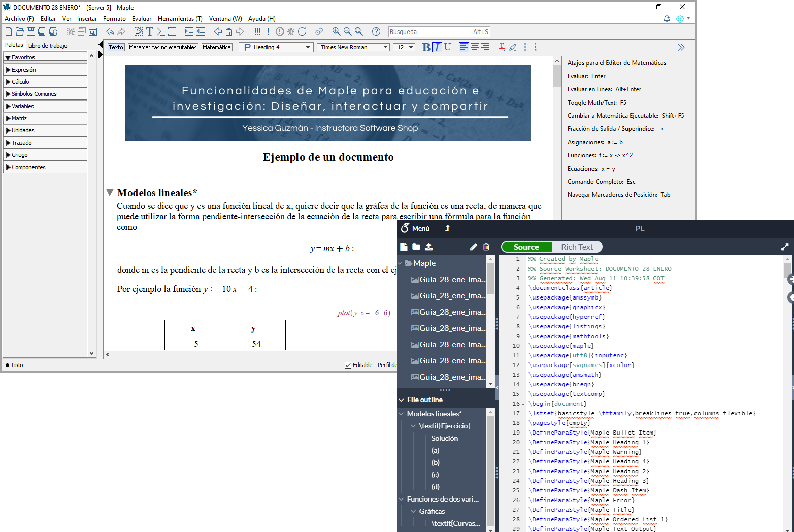The image size is (794, 532).
Task: Click the Búsqueda search field
Action: point(429,31)
